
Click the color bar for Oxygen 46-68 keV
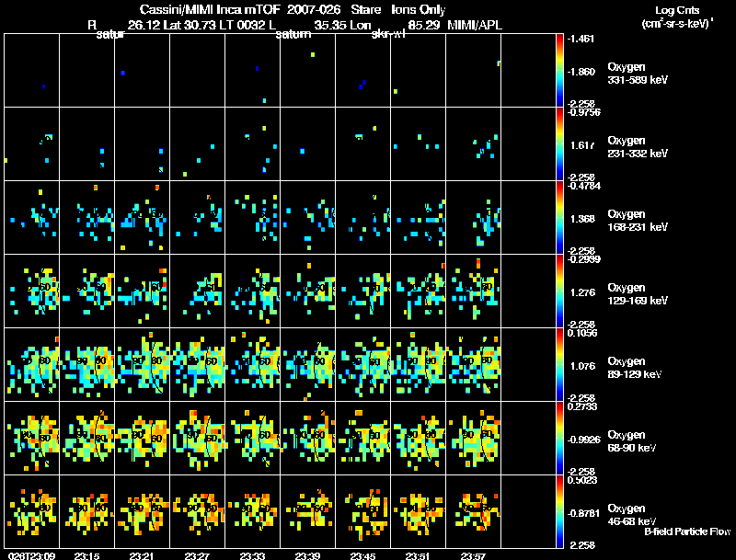point(559,512)
